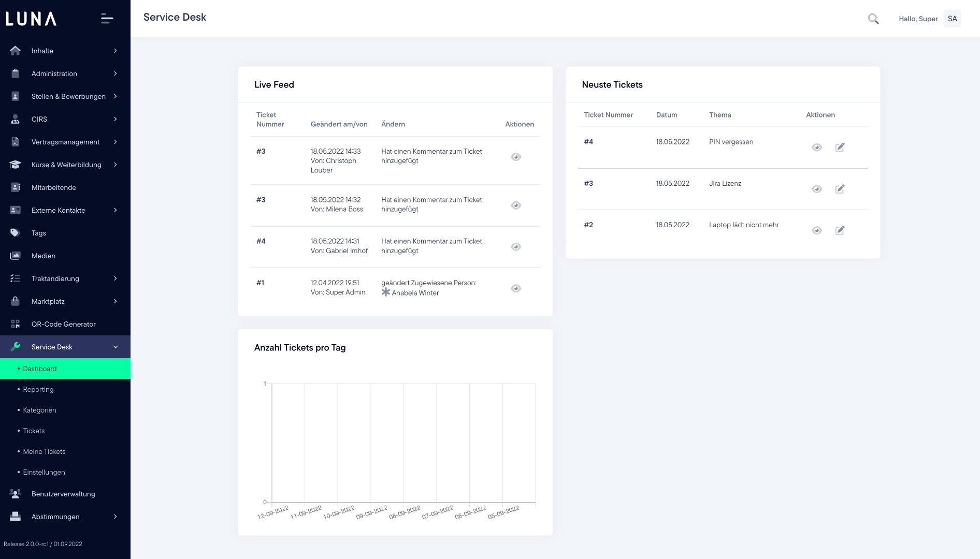Viewport: 980px width, 559px height.
Task: Expand the Inhalte menu chevron
Action: tap(115, 51)
